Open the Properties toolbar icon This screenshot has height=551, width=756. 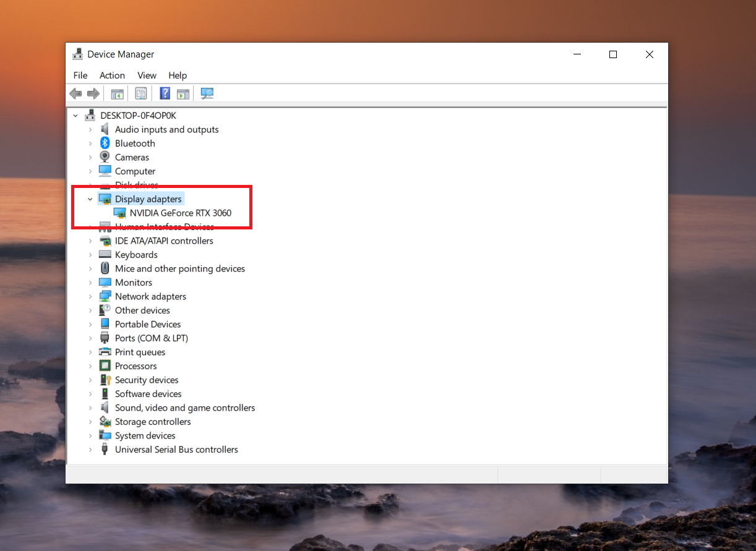(x=141, y=94)
